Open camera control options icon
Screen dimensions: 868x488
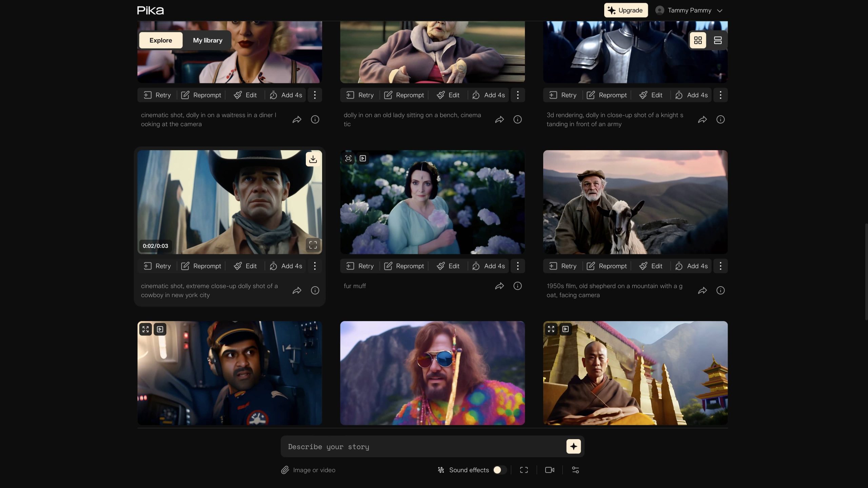pos(549,470)
